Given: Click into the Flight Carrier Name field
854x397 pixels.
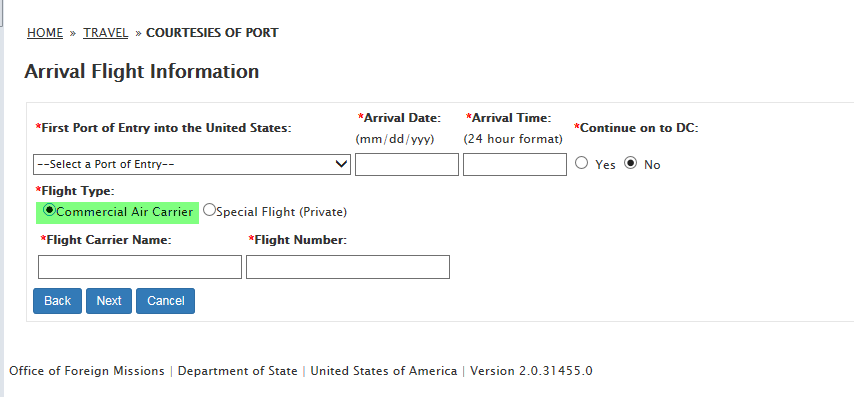Looking at the screenshot, I should point(140,267).
